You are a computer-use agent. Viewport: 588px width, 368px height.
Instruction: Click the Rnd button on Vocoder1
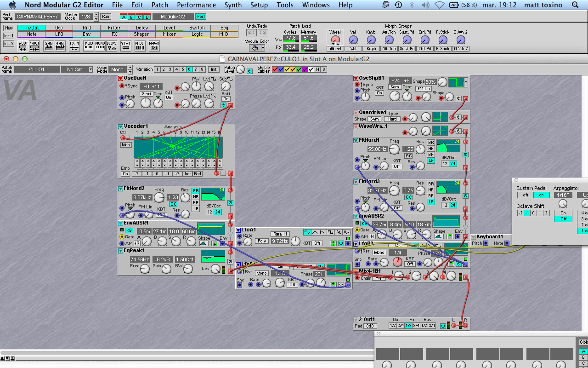coord(198,174)
